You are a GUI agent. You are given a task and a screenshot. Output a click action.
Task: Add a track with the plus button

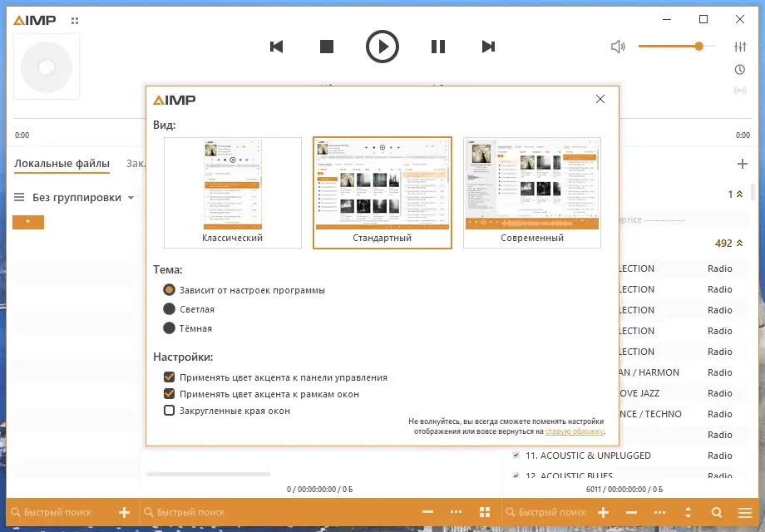pos(603,512)
